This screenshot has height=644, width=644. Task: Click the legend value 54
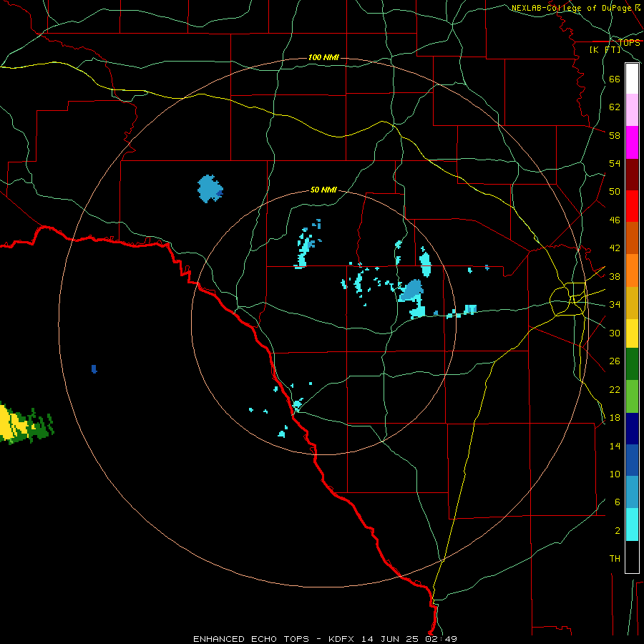(x=615, y=164)
